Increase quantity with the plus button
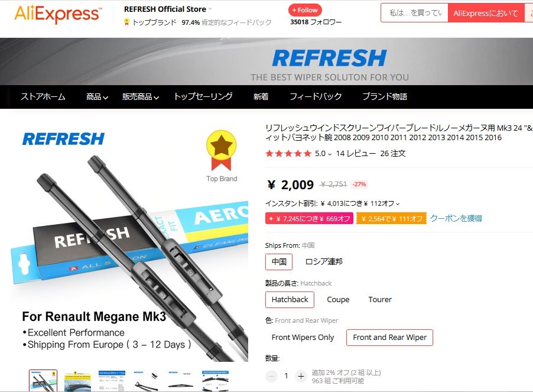The height and width of the screenshot is (392, 533). [x=301, y=376]
